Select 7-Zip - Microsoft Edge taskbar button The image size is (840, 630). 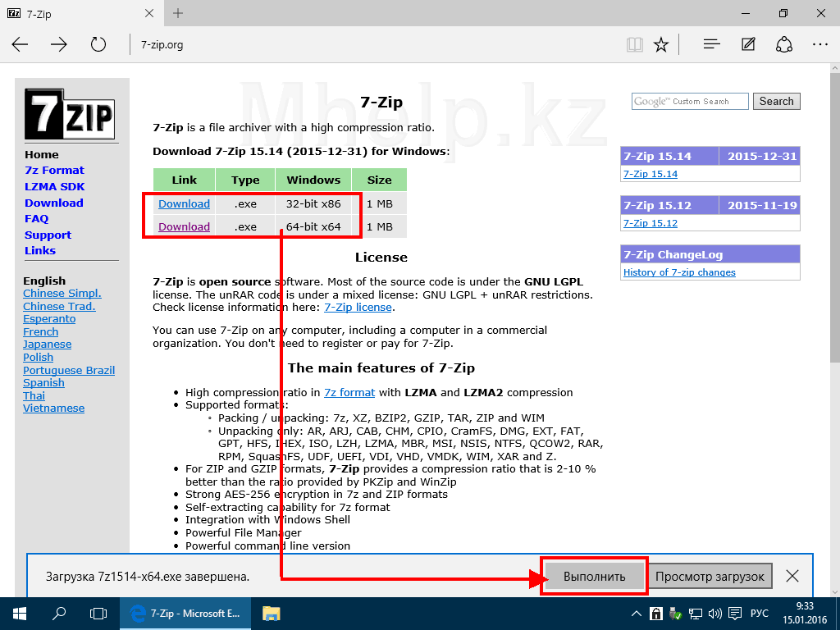pos(185,614)
